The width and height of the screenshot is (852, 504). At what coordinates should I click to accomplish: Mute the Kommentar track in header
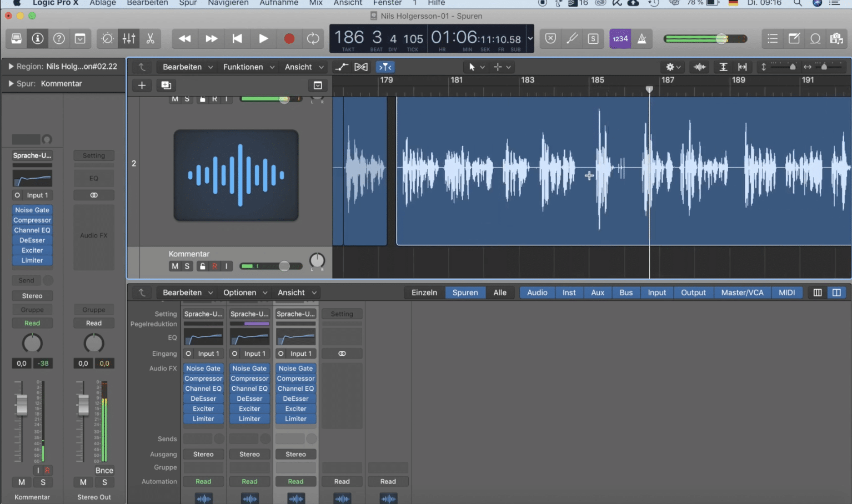175,266
